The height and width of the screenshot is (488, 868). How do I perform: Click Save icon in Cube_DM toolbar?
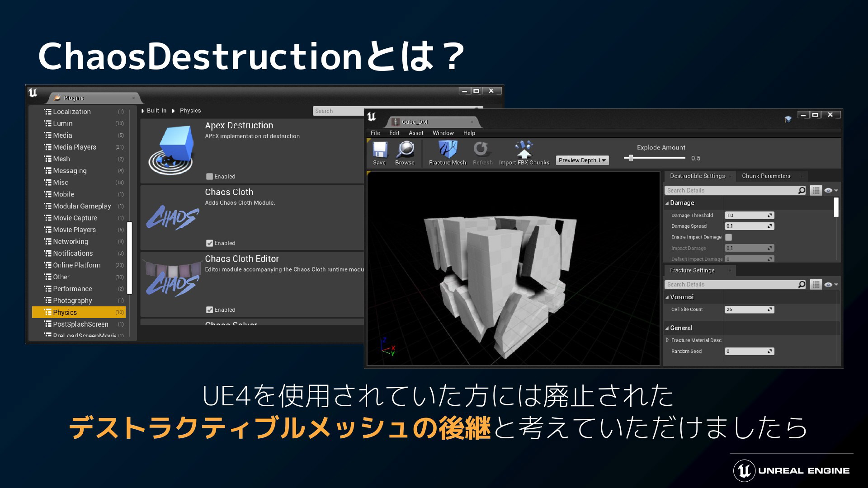point(380,149)
